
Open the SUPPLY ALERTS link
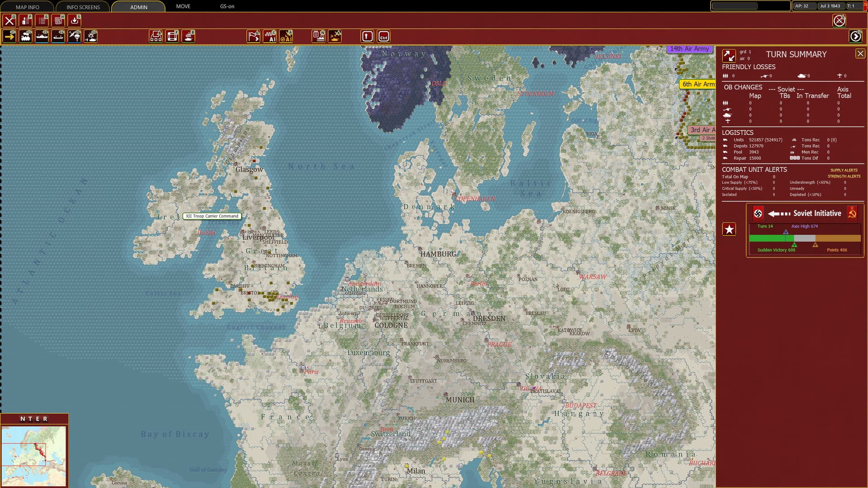844,170
